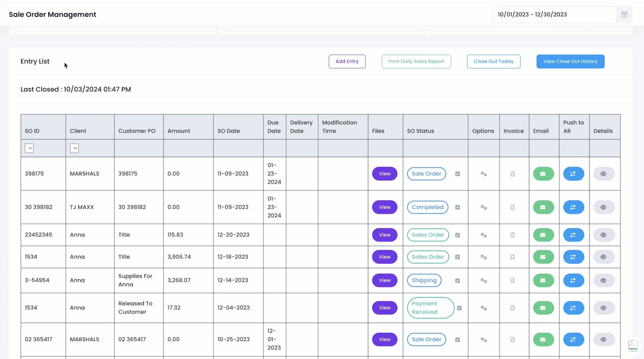
Task: Open the SO ID filter dropdown
Action: click(29, 148)
